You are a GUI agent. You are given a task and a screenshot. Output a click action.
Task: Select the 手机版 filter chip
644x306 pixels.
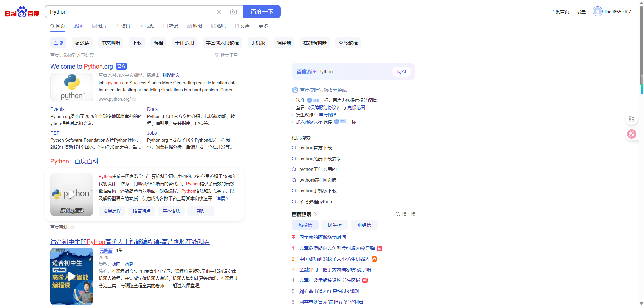click(258, 43)
